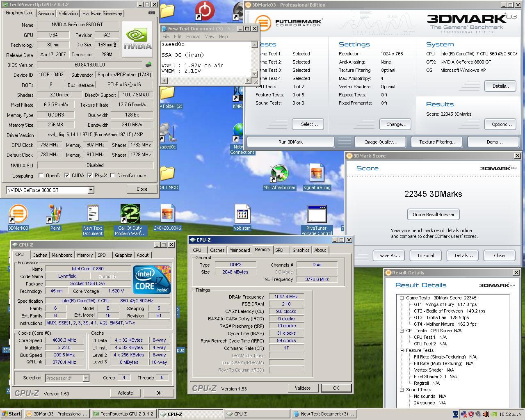The image size is (525, 420).
Task: Click the Close button in GPU-Z
Action: tap(142, 189)
